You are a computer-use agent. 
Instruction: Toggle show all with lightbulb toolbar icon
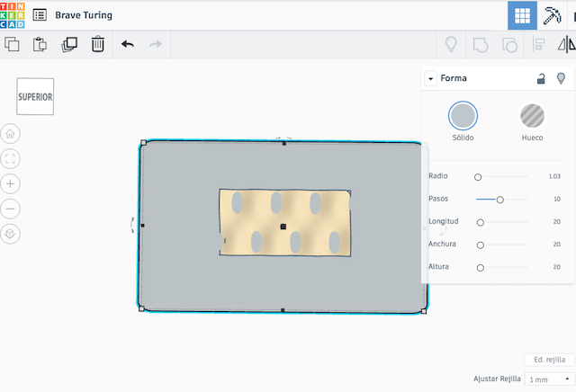[451, 45]
